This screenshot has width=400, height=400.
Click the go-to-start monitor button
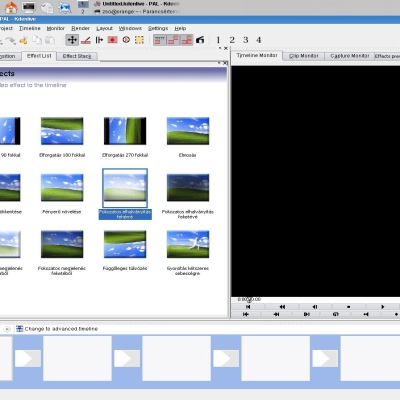[x=248, y=307]
